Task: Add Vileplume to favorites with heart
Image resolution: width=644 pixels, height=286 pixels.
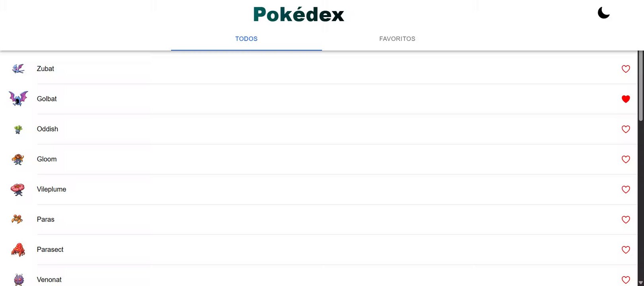Action: pyautogui.click(x=626, y=189)
